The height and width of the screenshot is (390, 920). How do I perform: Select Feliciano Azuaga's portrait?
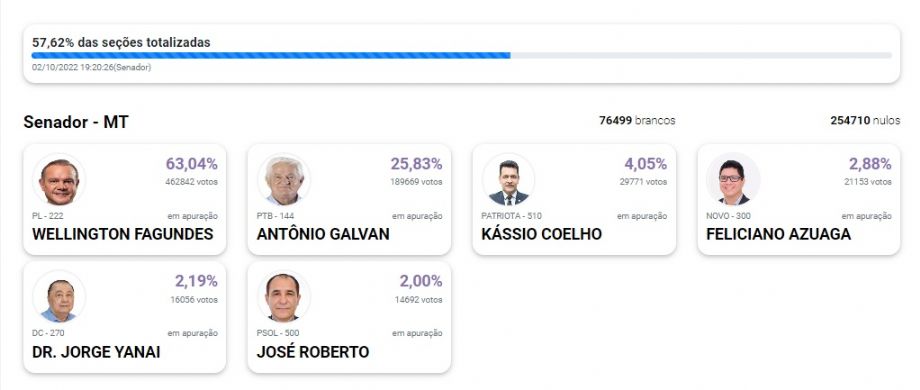coord(733,180)
